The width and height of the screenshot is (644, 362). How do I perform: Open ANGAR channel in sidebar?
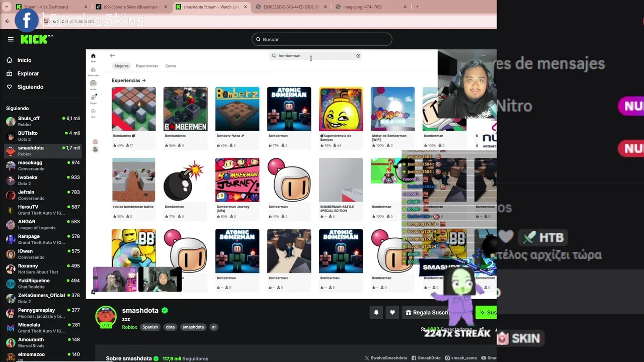[43, 224]
